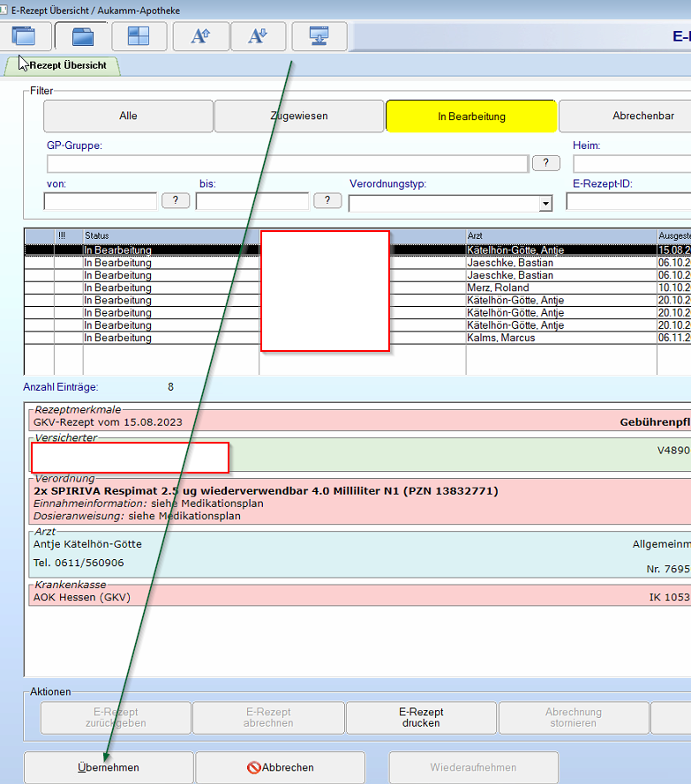Screen dimensions: 691x784
Task: Click the question mark beside GP-Gruppe
Action: (x=546, y=163)
